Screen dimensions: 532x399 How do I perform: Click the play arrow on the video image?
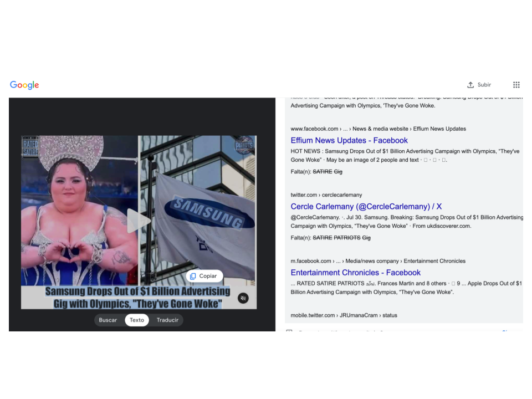pos(139,221)
